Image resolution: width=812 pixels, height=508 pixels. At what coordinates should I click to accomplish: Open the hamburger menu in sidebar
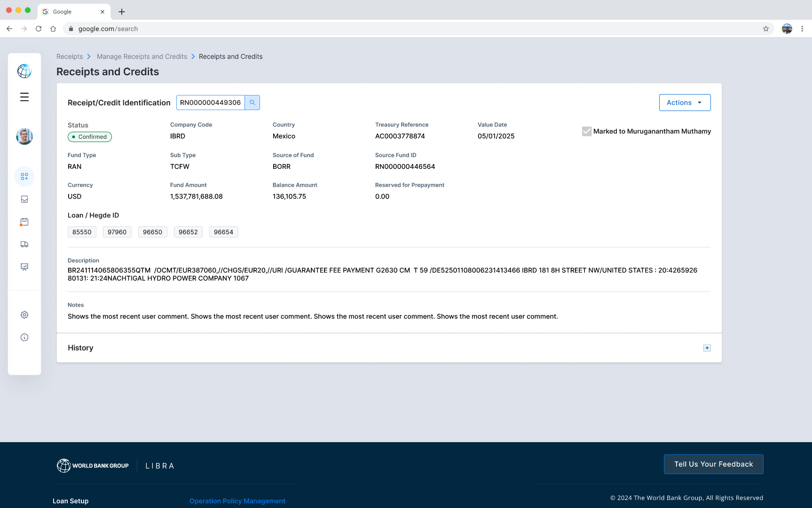pyautogui.click(x=24, y=97)
